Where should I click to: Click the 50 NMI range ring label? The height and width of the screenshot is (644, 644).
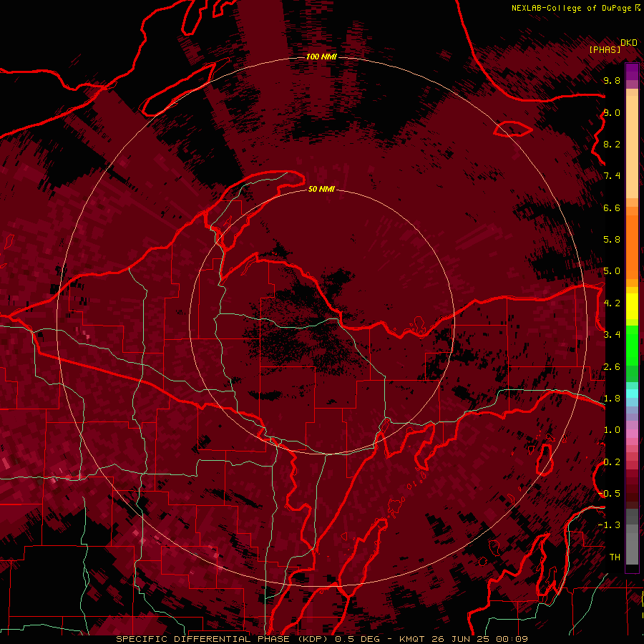click(x=321, y=189)
